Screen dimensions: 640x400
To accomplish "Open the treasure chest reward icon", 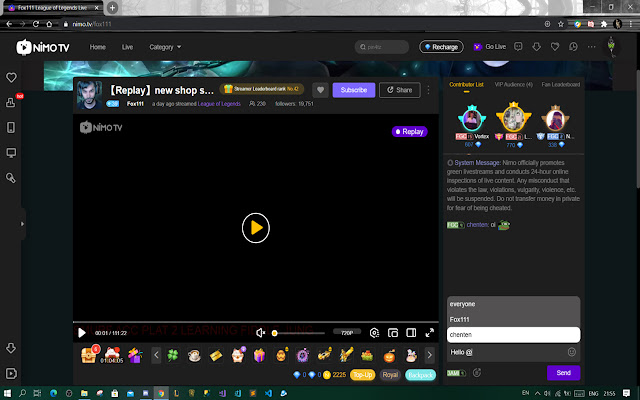I will [89, 355].
